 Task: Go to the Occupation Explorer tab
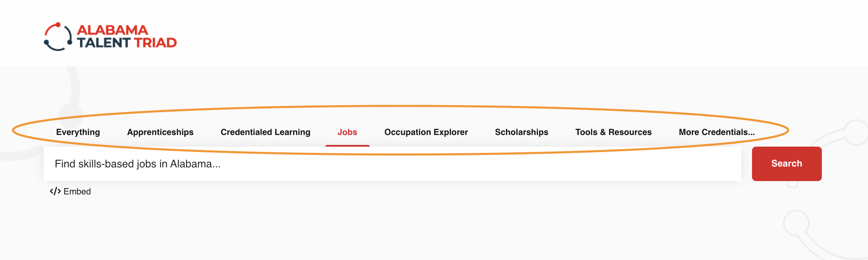point(426,132)
